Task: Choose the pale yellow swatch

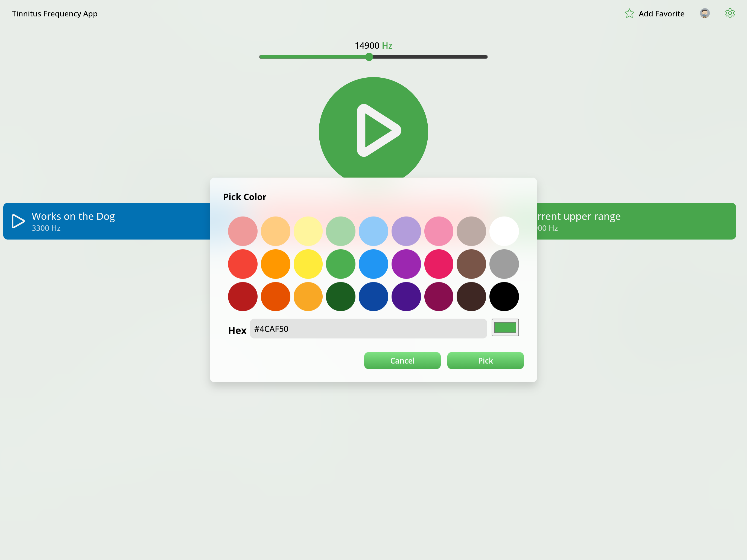Action: coord(308,231)
